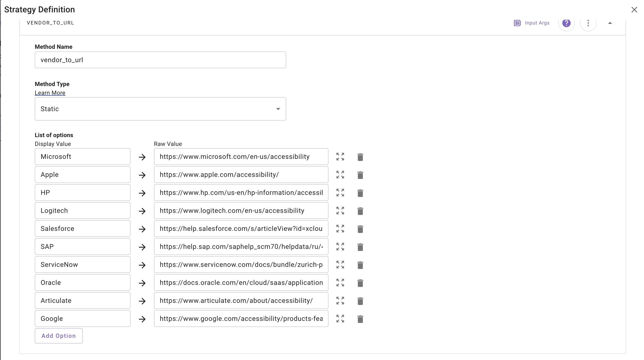
Task: Click the Add Option button
Action: point(58,336)
